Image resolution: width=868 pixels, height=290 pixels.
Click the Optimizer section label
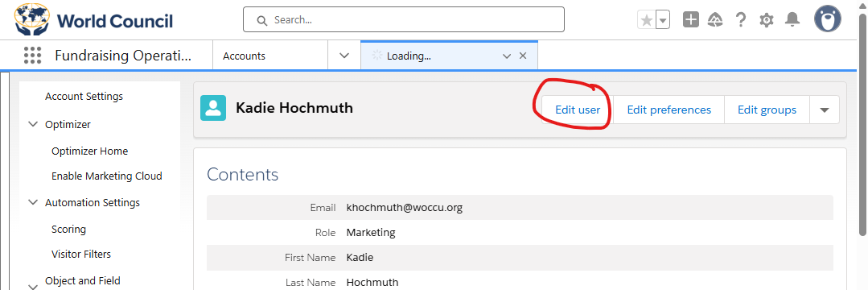68,125
